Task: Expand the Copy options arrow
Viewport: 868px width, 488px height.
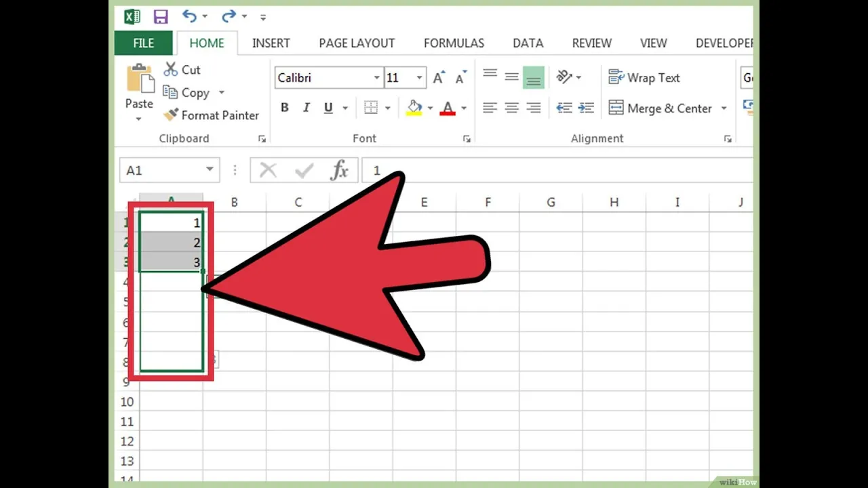Action: click(x=221, y=93)
